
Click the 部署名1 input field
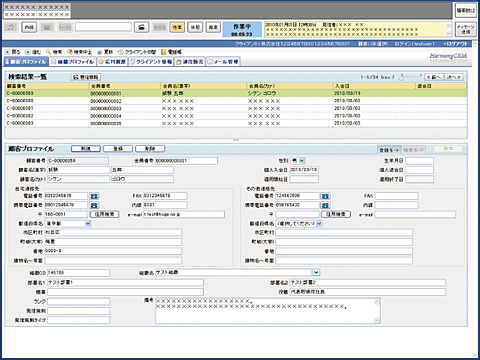[125, 283]
